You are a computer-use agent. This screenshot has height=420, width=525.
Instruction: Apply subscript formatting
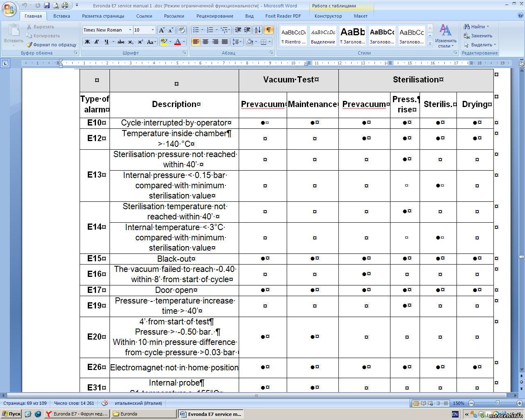click(131, 42)
